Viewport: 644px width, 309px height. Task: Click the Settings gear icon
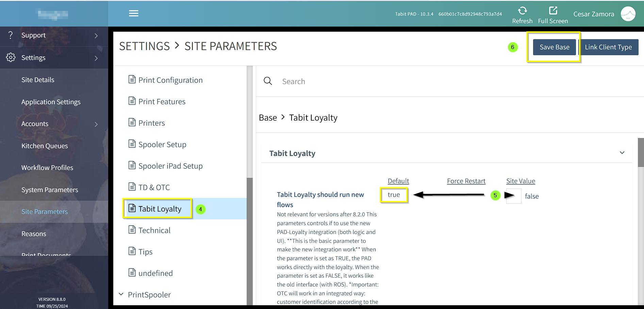point(11,58)
